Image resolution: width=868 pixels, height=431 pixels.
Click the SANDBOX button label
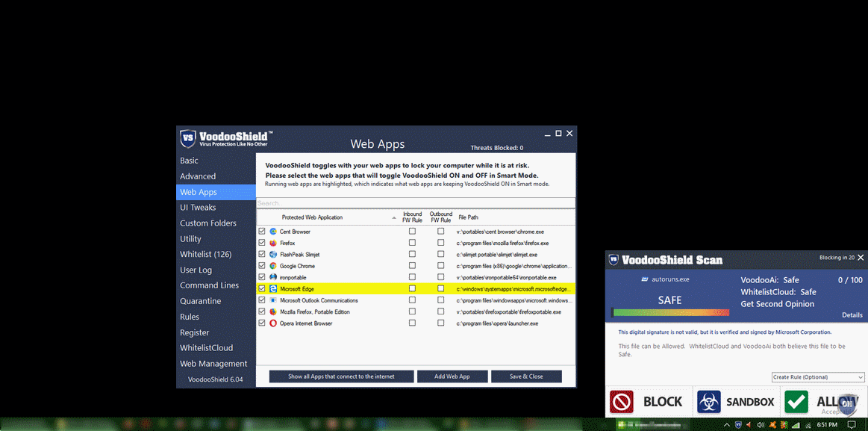750,402
